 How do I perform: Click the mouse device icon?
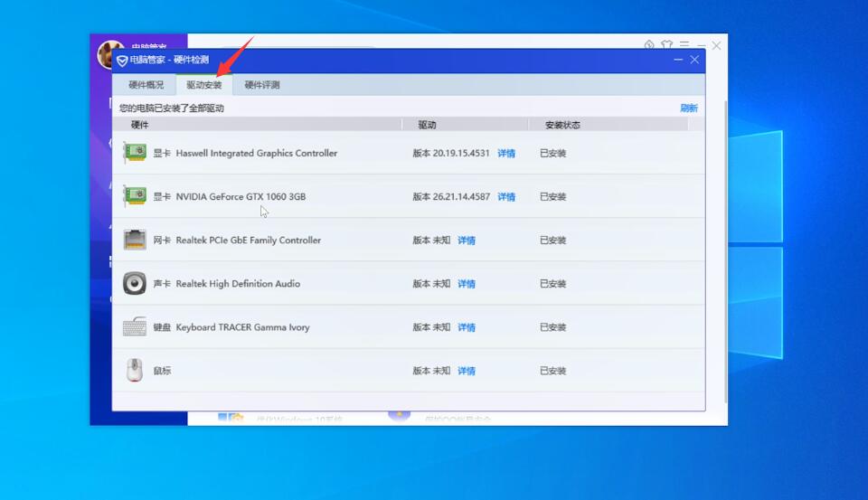tap(134, 371)
